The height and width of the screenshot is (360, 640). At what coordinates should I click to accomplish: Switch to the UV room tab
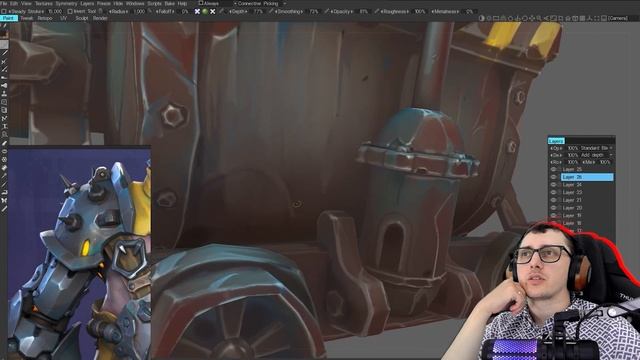tap(63, 18)
